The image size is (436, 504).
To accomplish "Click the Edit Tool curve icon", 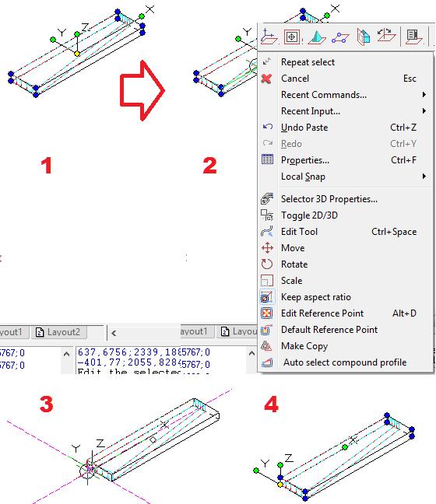I will point(267,232).
